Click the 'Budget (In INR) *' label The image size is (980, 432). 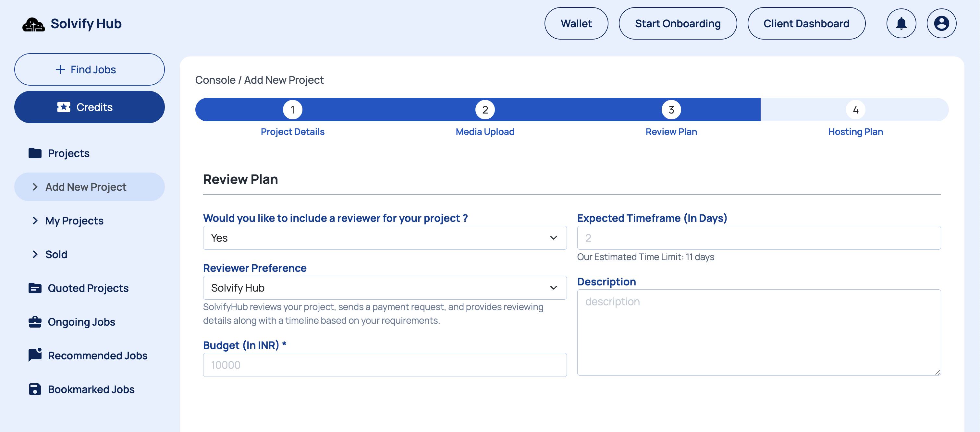245,345
